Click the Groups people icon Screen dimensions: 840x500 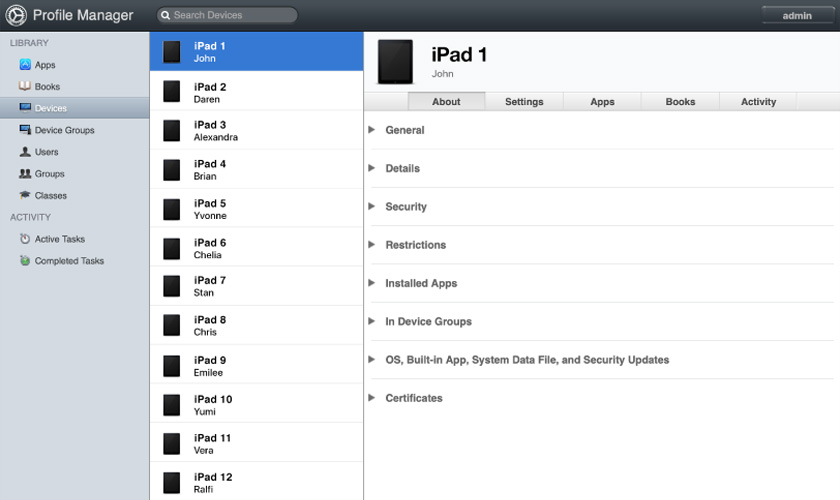point(25,173)
